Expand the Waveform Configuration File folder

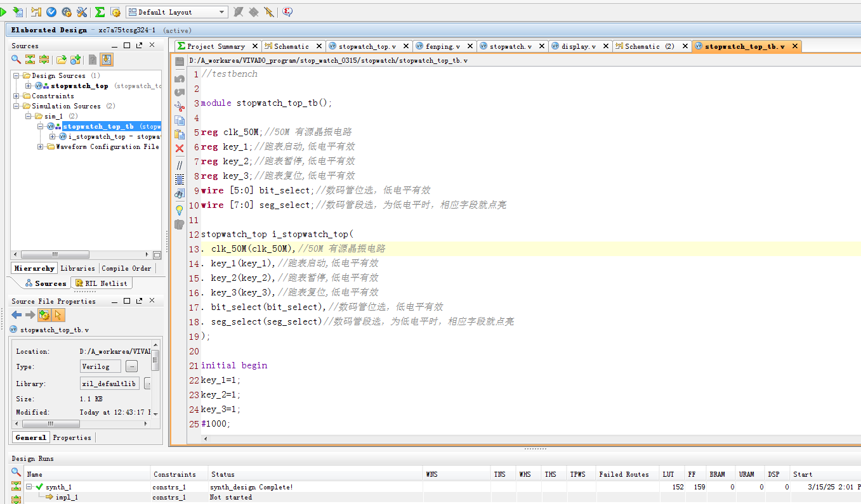pyautogui.click(x=41, y=147)
